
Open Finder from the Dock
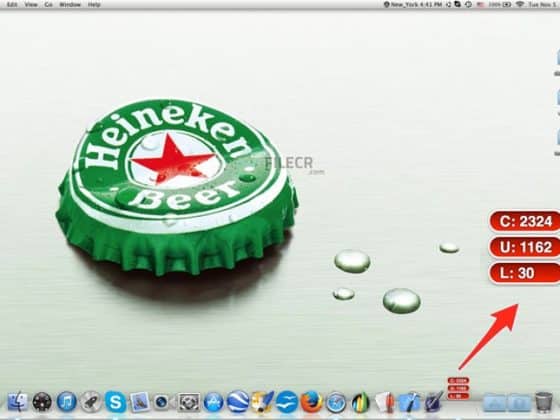[17, 402]
